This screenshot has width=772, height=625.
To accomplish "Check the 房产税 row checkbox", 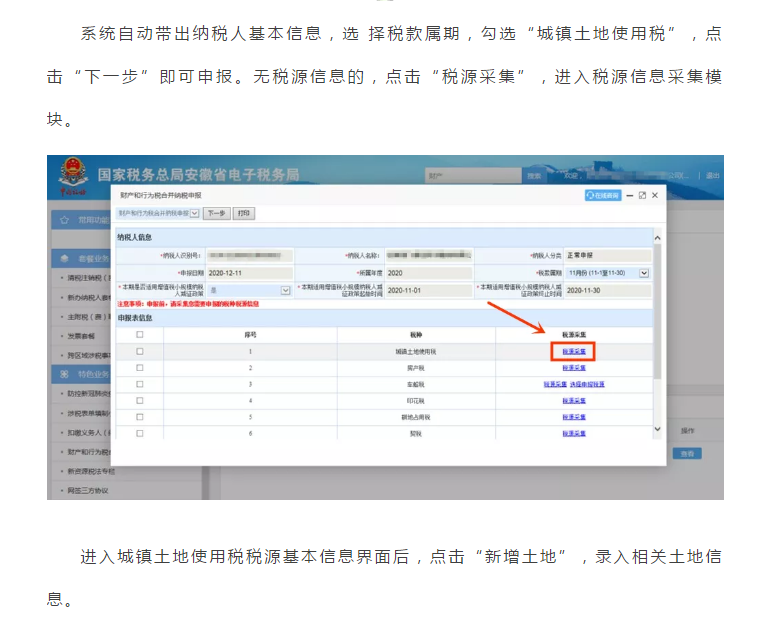I will (x=140, y=368).
